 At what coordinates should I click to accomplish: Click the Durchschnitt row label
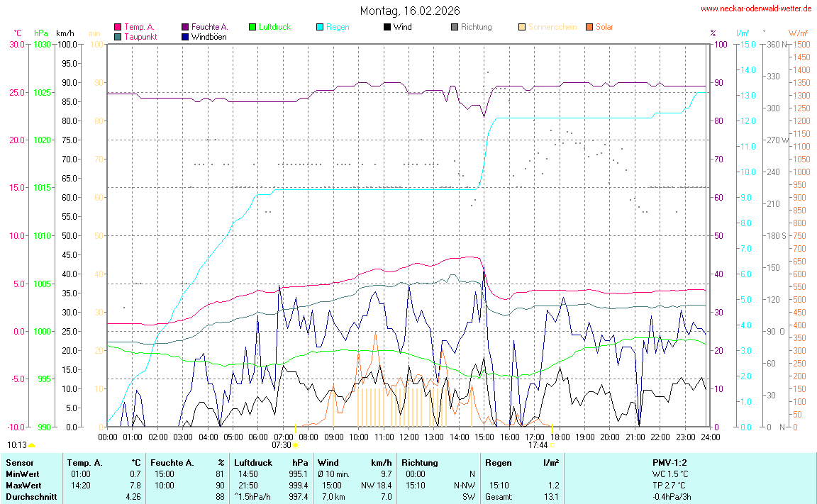[30, 497]
